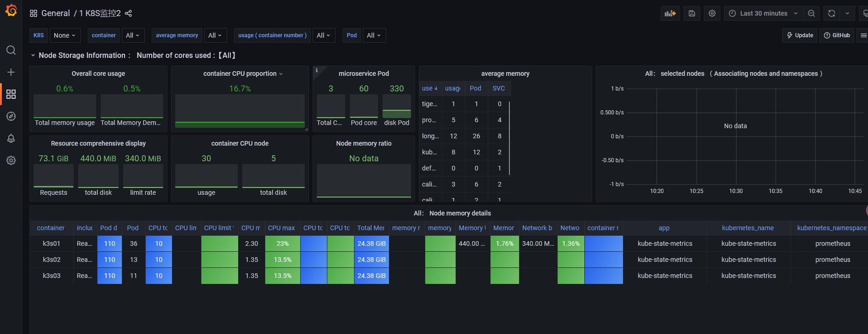Open the Last 30 minutes time picker

(x=763, y=13)
